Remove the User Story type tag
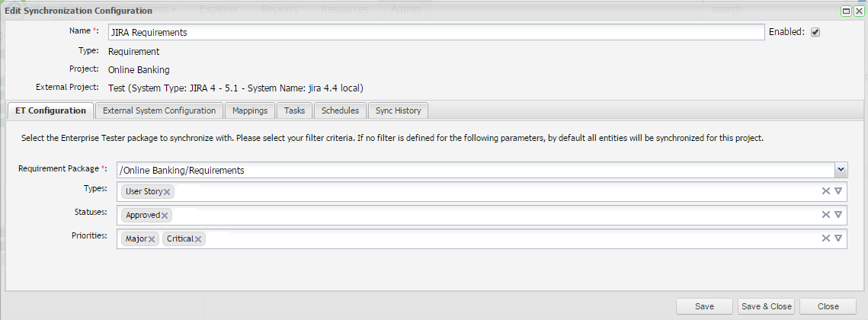The image size is (868, 320). pos(168,192)
